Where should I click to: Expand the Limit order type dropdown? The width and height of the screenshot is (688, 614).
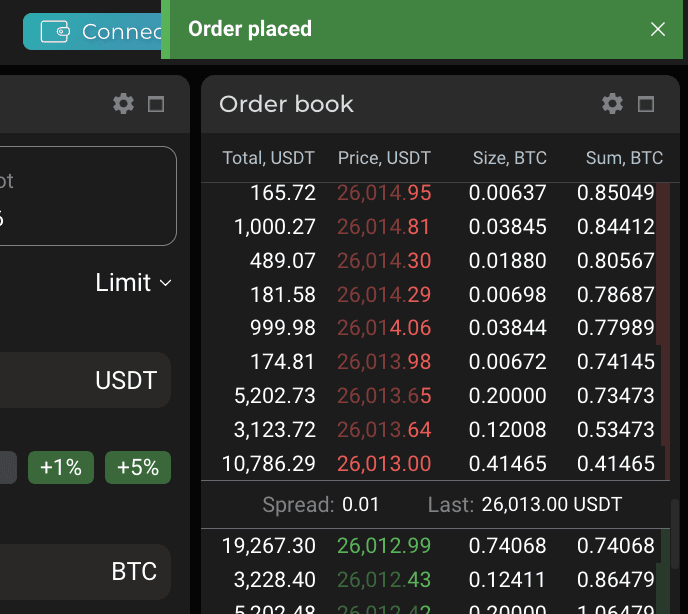coord(133,282)
